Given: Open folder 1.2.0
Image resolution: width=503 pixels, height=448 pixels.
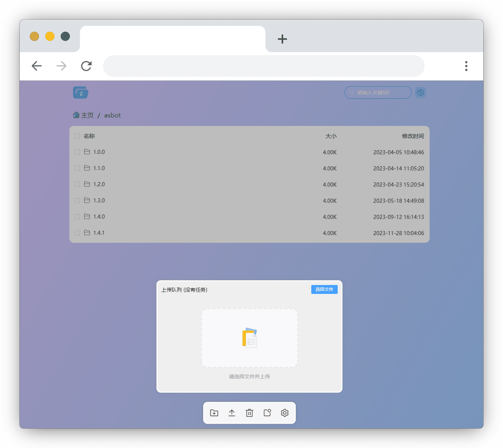Looking at the screenshot, I should click(99, 184).
